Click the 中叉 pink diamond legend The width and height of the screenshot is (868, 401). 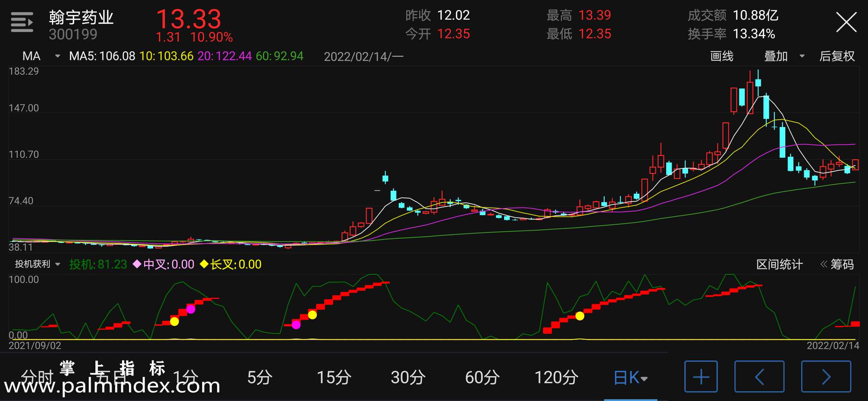pyautogui.click(x=164, y=264)
